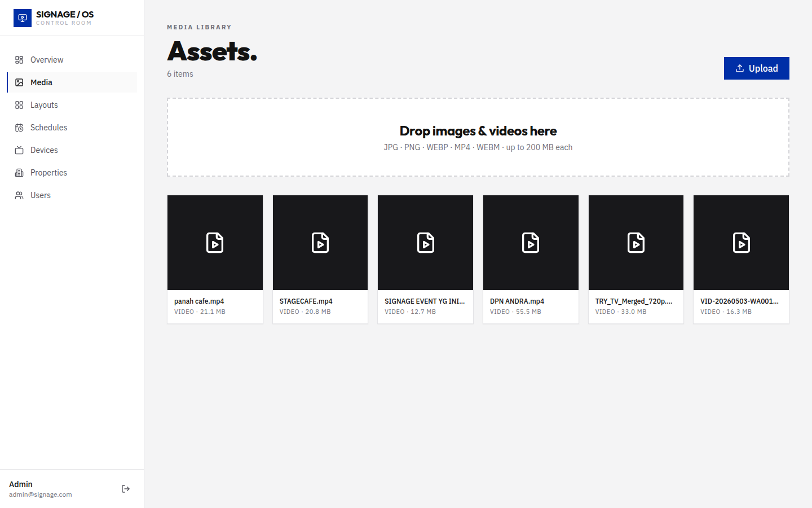Image resolution: width=812 pixels, height=508 pixels.
Task: Open the Schedules menu item
Action: (72, 128)
